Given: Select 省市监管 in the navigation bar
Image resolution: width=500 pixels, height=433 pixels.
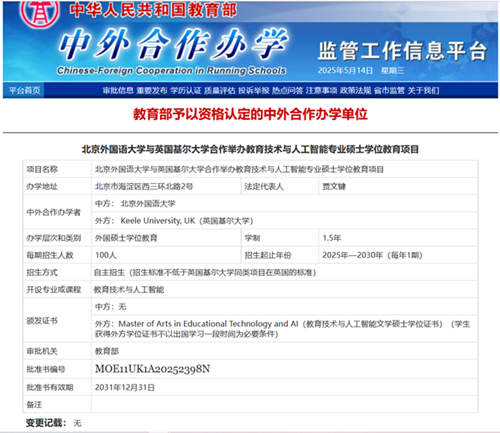Looking at the screenshot, I should 389,91.
